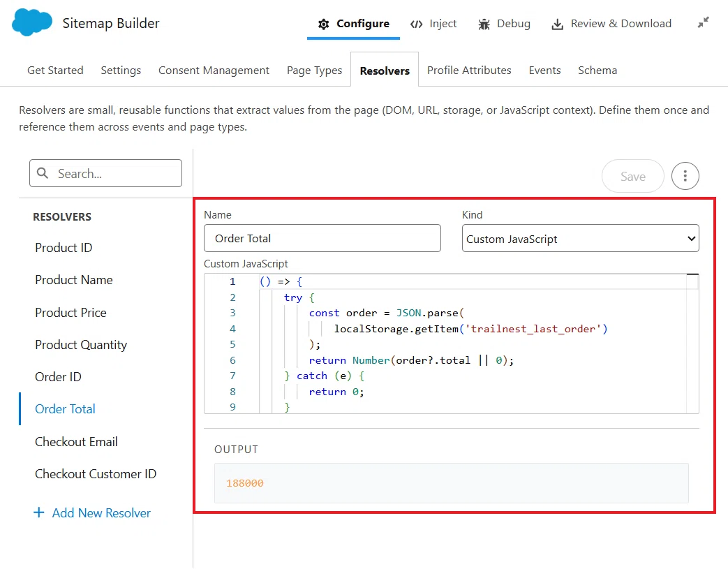The image size is (728, 569).
Task: Click the return Number(order?.total || 0) line
Action: click(x=411, y=360)
